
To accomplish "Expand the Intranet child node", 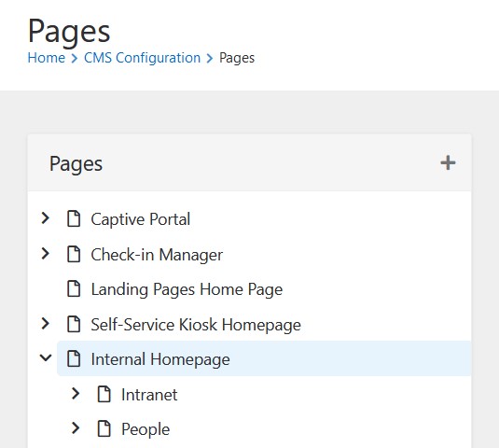I will [76, 394].
